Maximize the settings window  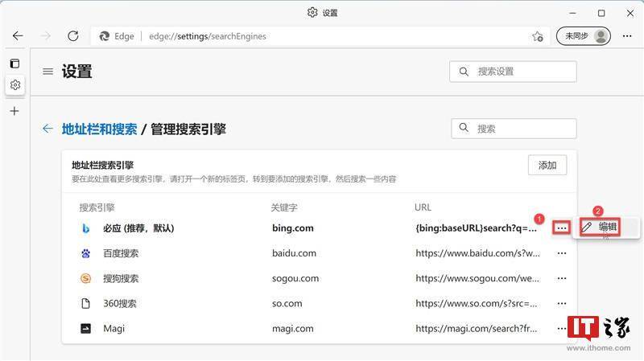(601, 13)
